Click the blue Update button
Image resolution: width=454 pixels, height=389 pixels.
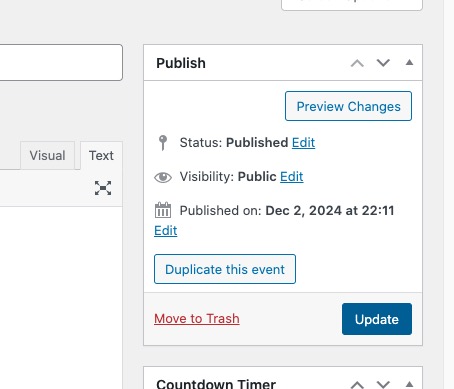coord(377,319)
